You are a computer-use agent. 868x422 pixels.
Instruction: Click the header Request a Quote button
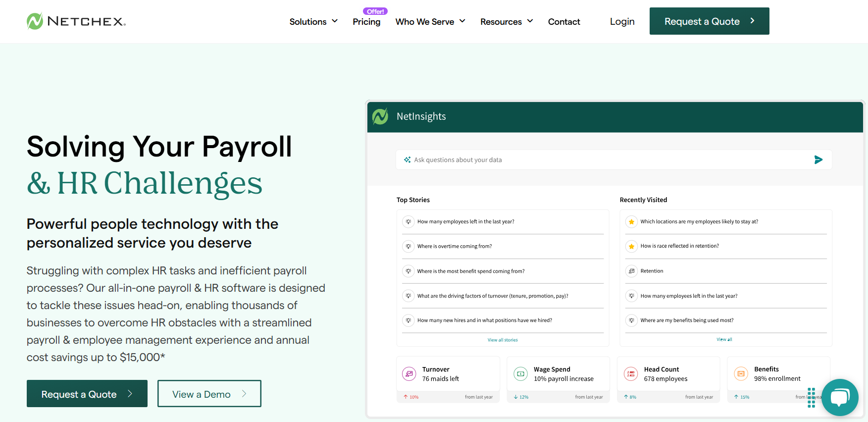coord(710,21)
